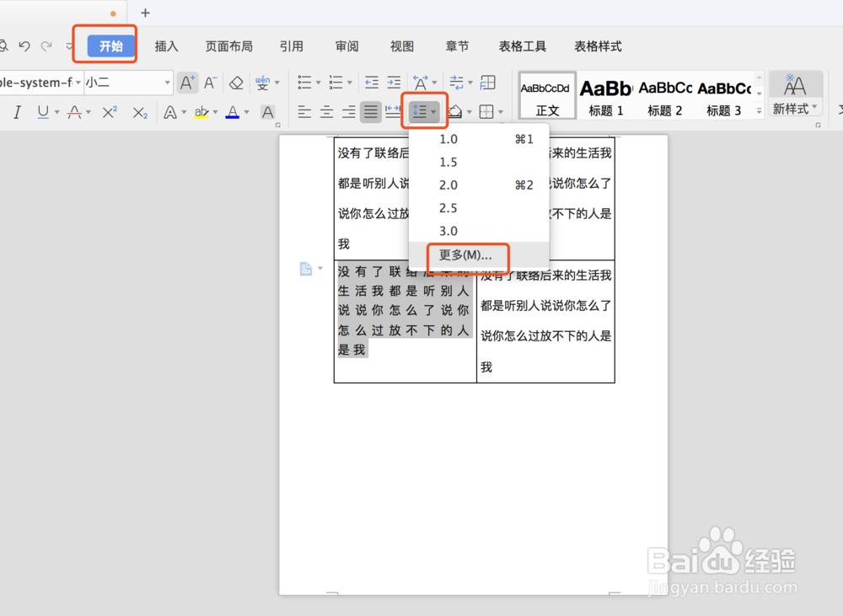Switch to the 插入 ribbon tab
The width and height of the screenshot is (843, 616).
click(x=166, y=46)
